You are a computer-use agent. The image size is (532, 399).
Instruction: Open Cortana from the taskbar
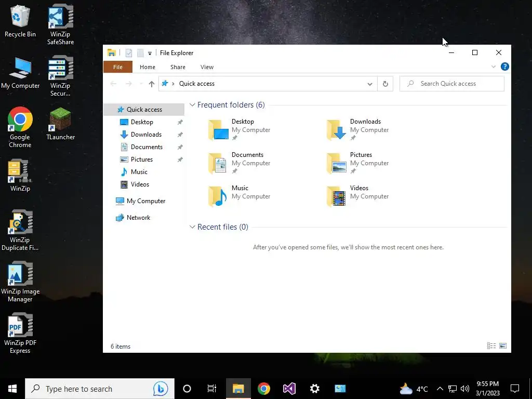point(187,389)
